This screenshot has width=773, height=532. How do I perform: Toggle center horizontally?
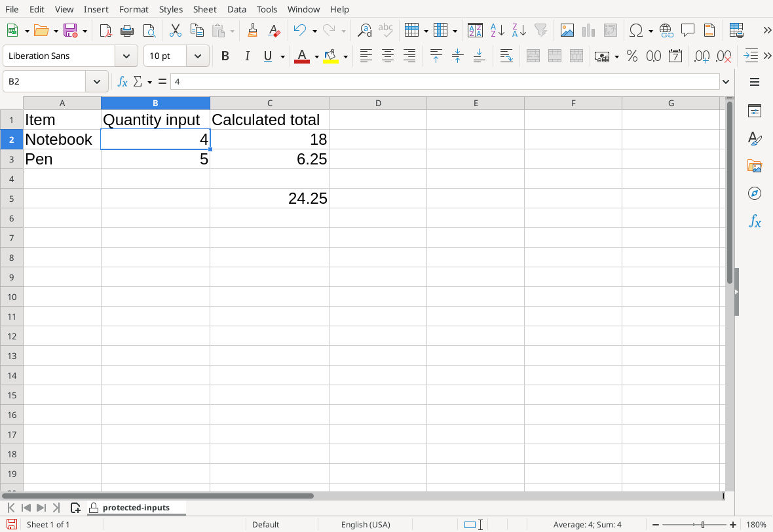[388, 56]
